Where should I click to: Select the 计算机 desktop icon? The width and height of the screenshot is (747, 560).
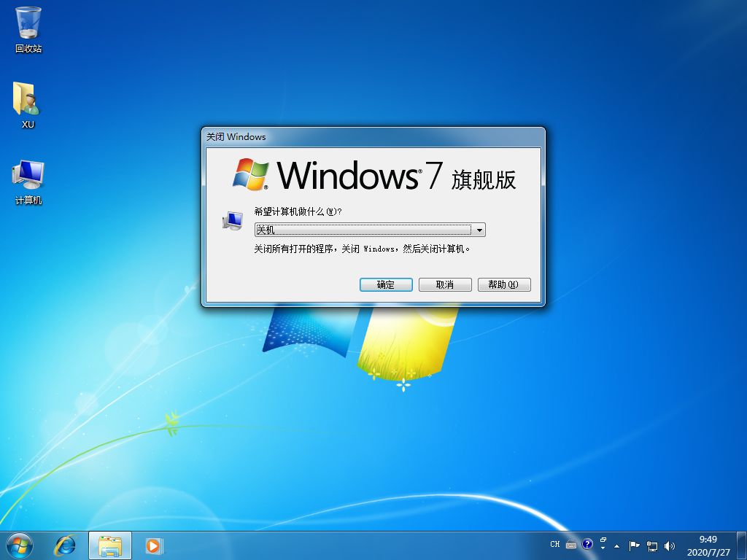[x=28, y=182]
